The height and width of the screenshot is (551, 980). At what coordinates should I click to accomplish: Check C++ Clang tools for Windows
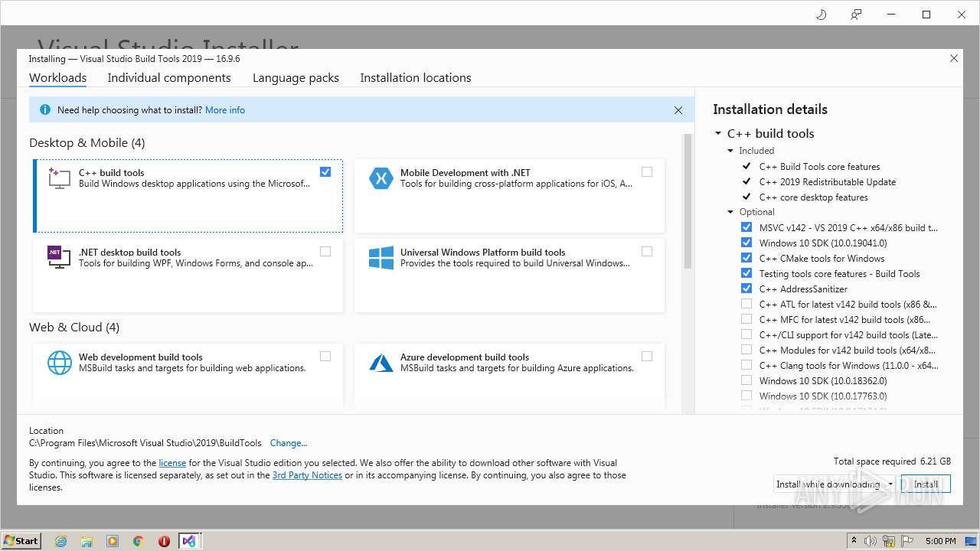tap(746, 365)
